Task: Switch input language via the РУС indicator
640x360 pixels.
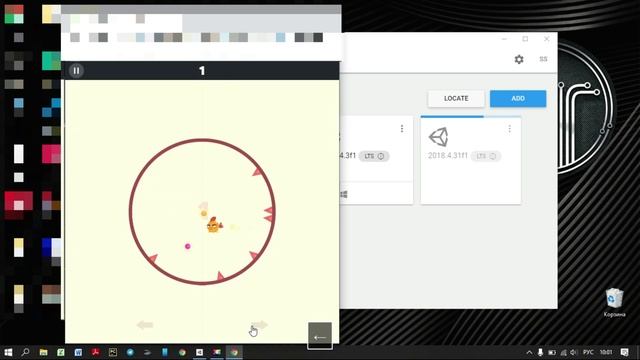Action: pyautogui.click(x=588, y=352)
